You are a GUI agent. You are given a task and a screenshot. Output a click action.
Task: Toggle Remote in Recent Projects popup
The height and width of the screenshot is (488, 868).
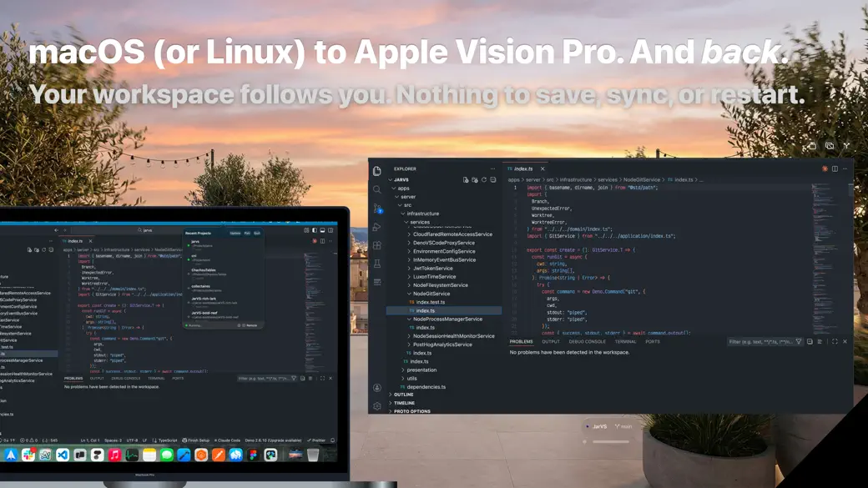click(249, 325)
